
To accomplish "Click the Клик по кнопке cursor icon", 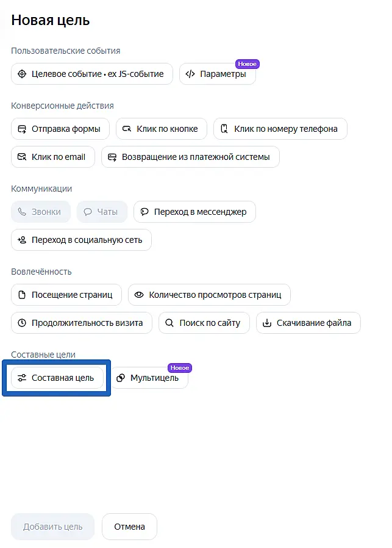I will 127,129.
